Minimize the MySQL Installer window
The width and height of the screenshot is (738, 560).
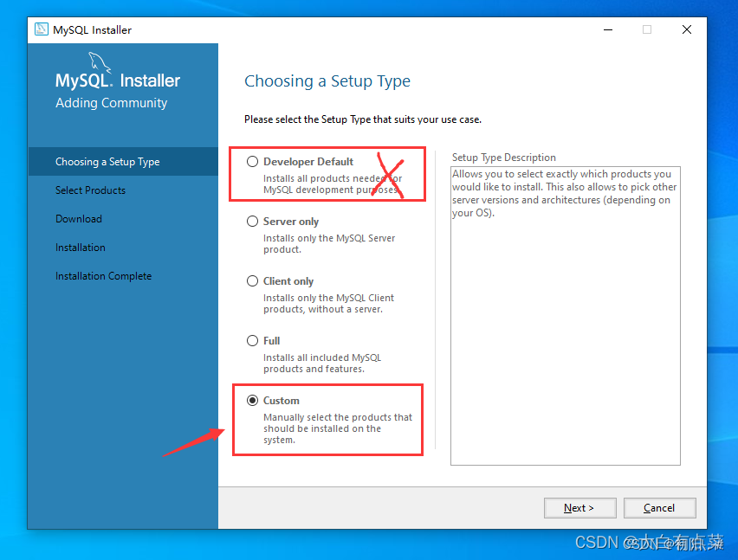pyautogui.click(x=608, y=29)
